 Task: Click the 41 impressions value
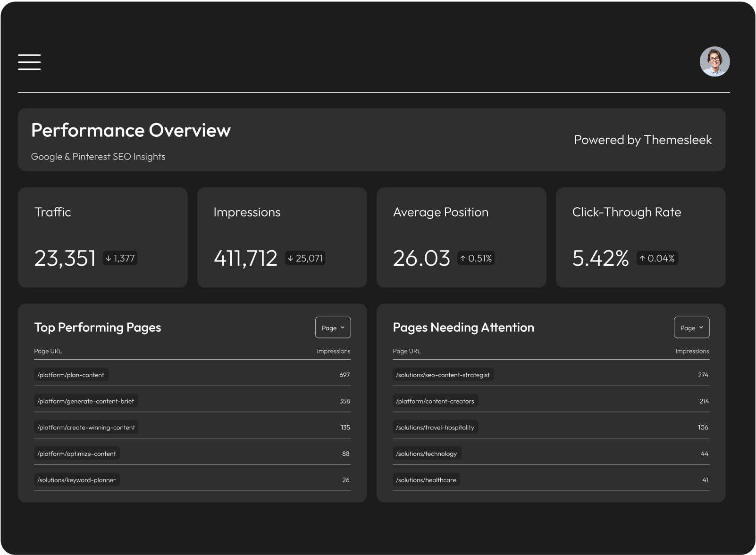(705, 480)
